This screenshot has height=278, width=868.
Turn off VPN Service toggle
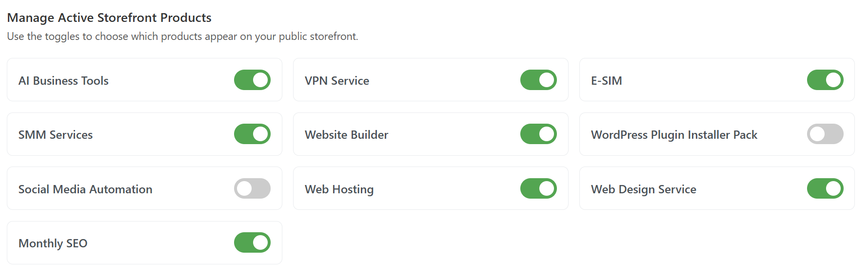click(x=538, y=80)
